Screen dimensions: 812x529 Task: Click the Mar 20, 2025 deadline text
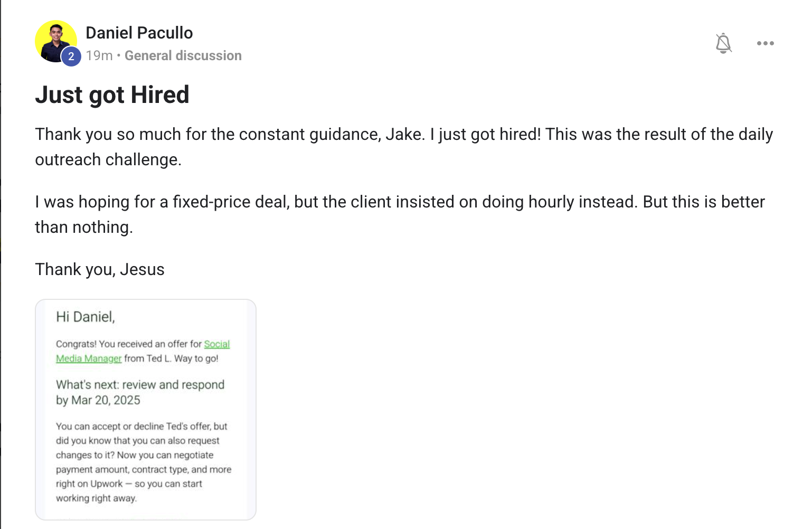click(107, 400)
